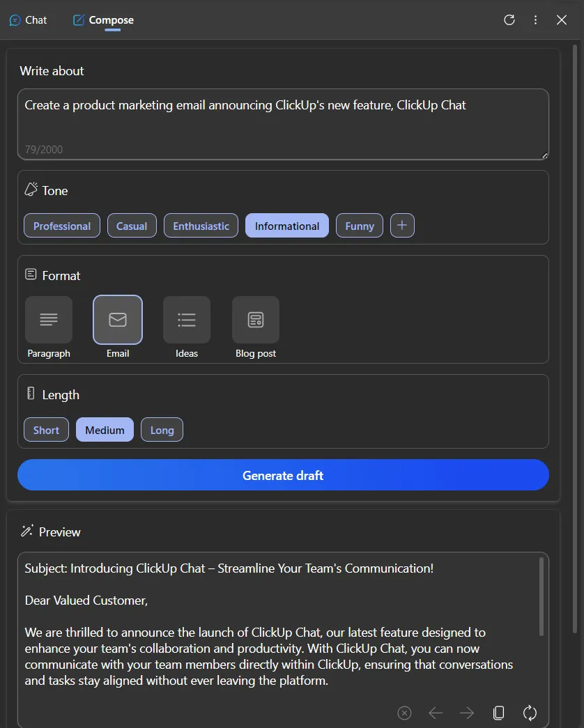584x728 pixels.
Task: Go to previous draft arrow
Action: [x=436, y=713]
